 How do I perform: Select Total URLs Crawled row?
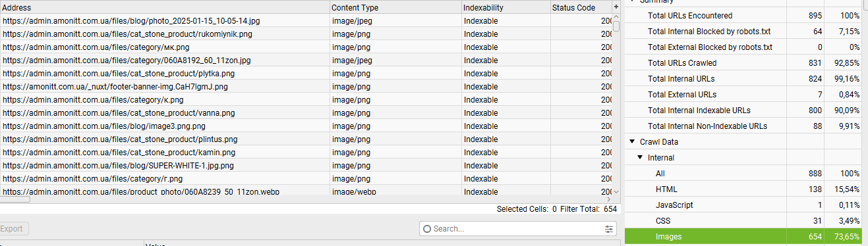pyautogui.click(x=743, y=62)
